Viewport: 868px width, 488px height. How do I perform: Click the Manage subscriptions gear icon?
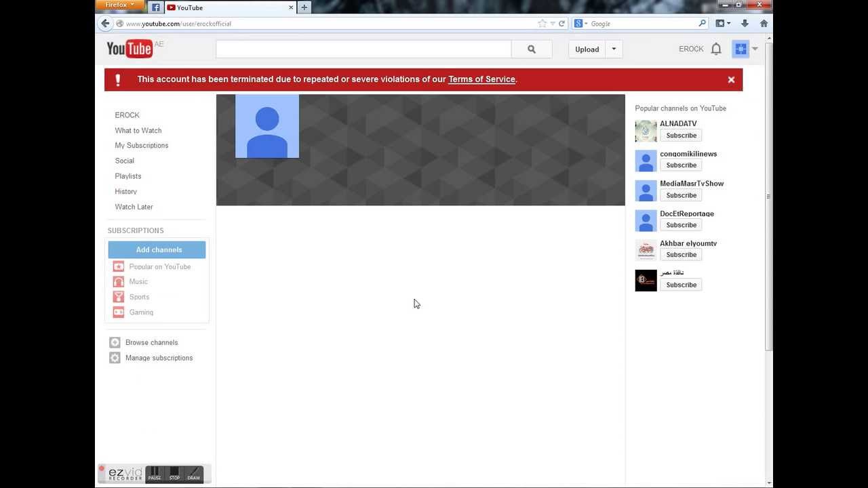[x=115, y=358]
